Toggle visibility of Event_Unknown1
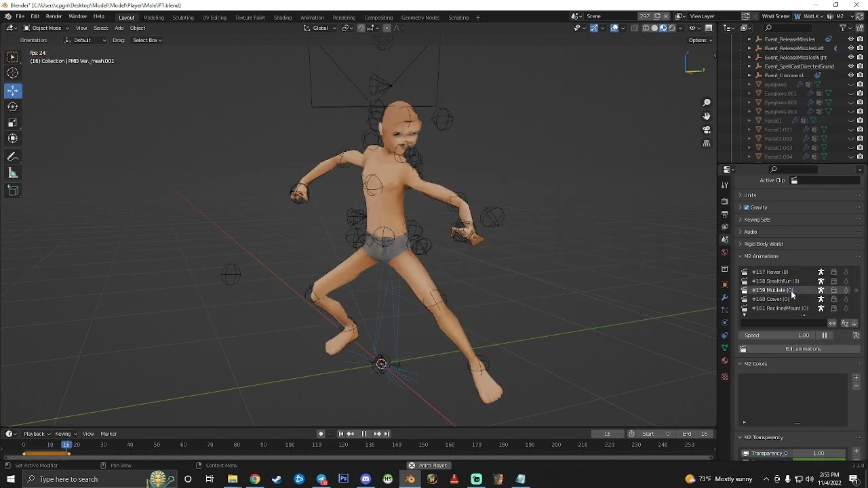Screen dimensions: 868x488 pos(851,75)
